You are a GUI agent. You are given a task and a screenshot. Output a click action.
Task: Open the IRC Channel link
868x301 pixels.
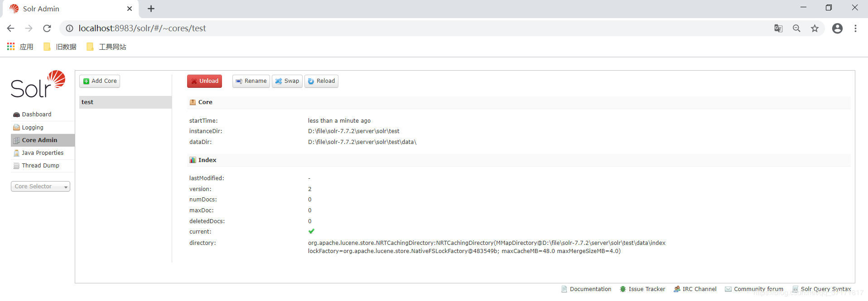[x=695, y=289]
